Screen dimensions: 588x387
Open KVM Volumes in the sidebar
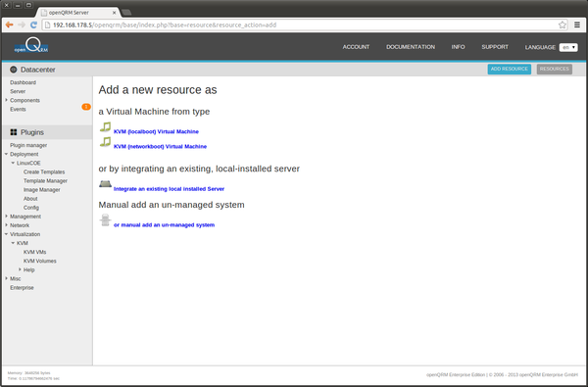tap(40, 261)
